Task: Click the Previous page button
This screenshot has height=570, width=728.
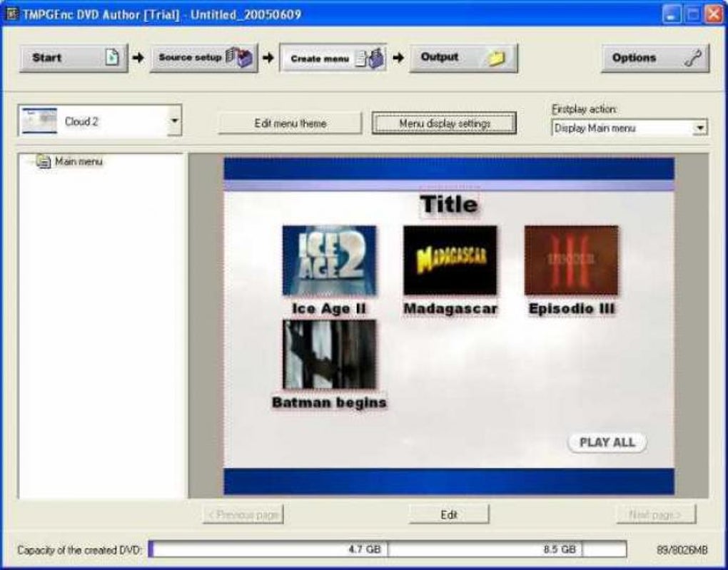Action: click(243, 514)
